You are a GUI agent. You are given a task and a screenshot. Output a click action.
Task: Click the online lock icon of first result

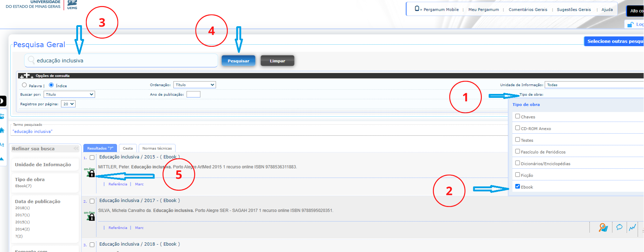coord(91,173)
